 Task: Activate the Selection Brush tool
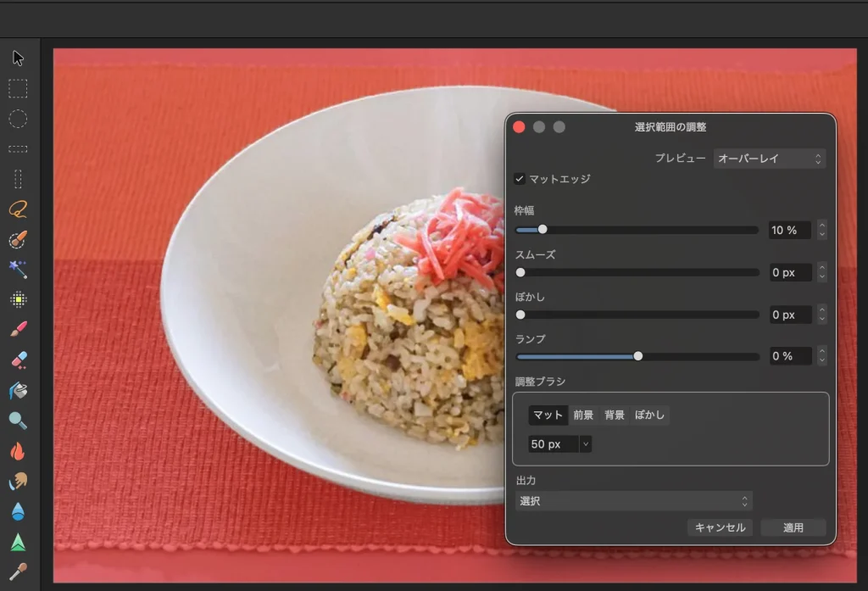18,240
